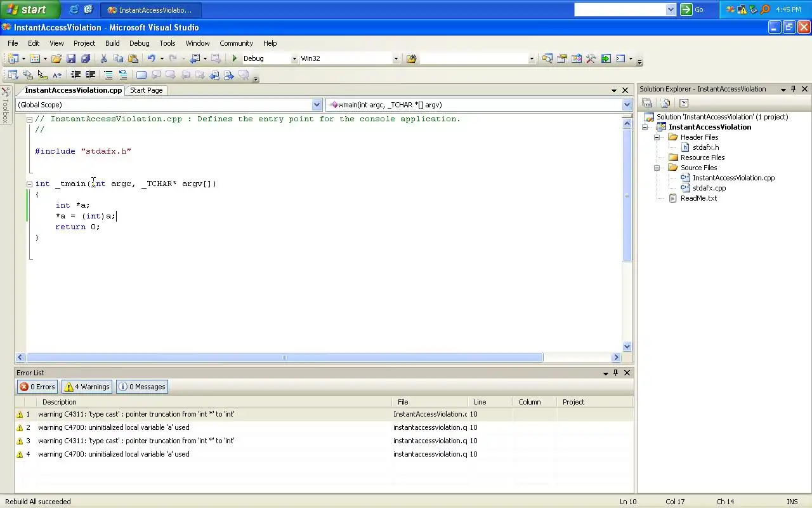This screenshot has height=508, width=812.
Task: Click the Toolbox hammer-and-wrench icon
Action: [591, 58]
